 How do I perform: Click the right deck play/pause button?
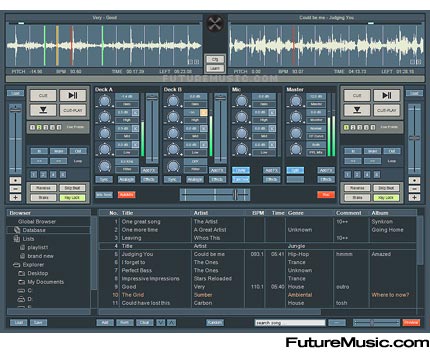click(387, 96)
